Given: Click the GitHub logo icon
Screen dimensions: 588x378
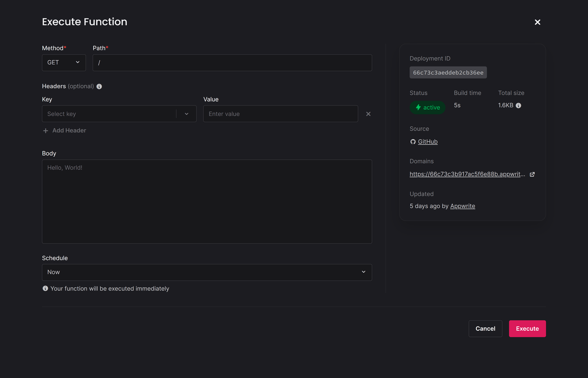Looking at the screenshot, I should 413,142.
